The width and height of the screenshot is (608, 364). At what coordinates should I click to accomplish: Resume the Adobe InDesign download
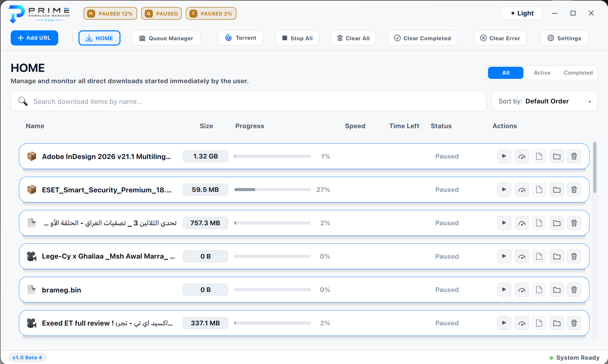(504, 156)
